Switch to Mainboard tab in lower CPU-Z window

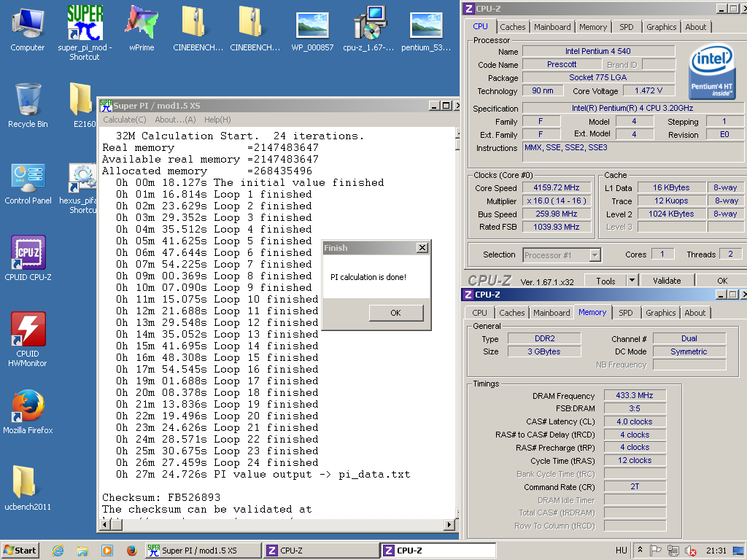click(x=551, y=313)
